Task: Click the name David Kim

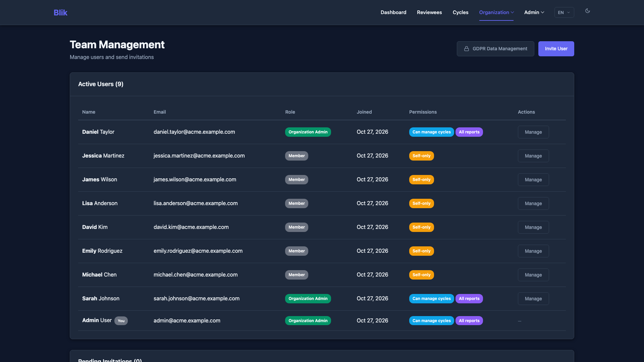Action: tap(95, 227)
